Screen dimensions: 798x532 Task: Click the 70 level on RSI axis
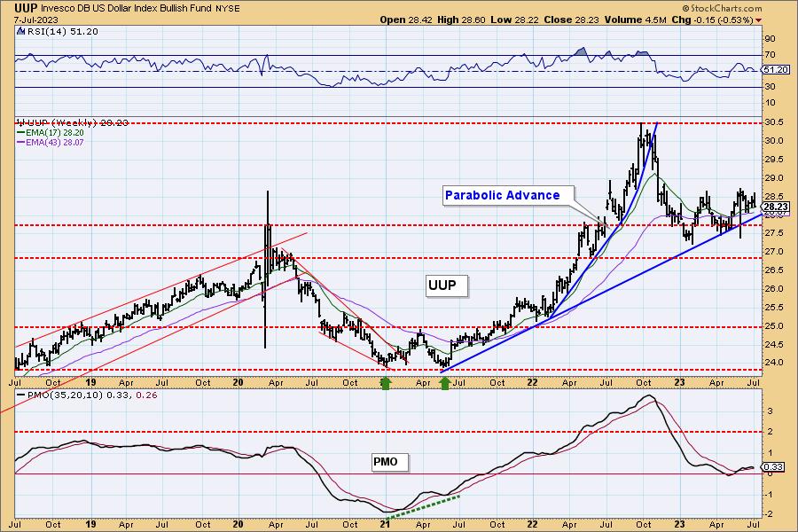770,54
